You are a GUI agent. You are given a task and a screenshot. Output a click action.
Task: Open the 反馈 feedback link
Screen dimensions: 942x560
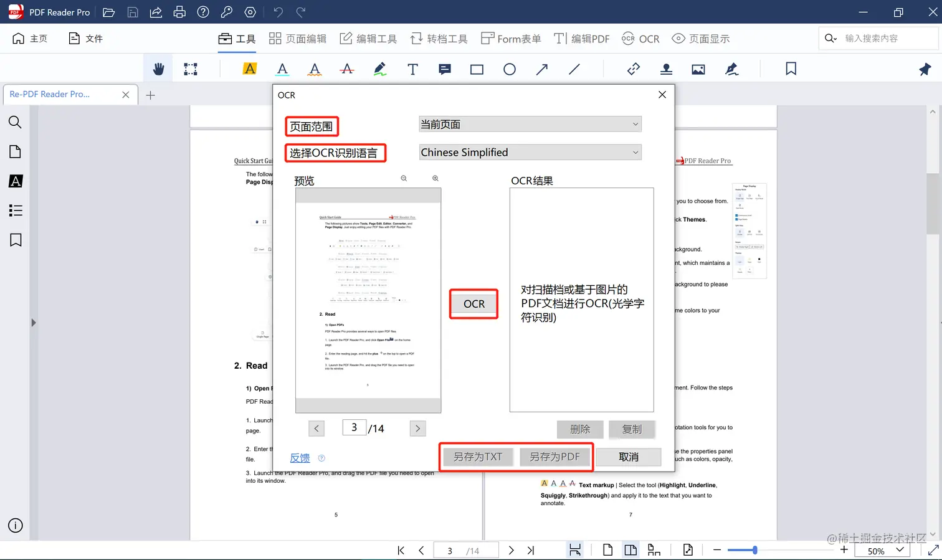click(300, 458)
